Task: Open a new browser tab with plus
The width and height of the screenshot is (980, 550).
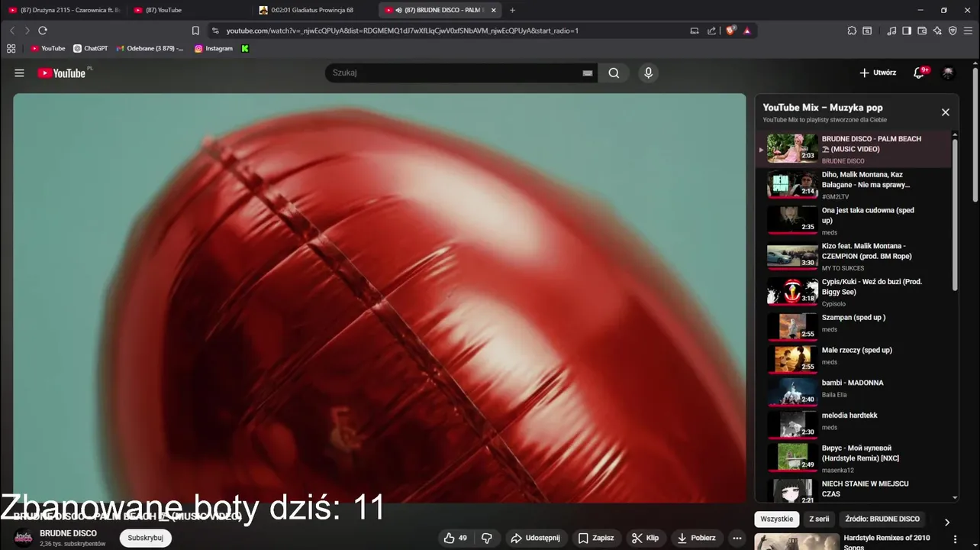Action: pyautogui.click(x=512, y=10)
